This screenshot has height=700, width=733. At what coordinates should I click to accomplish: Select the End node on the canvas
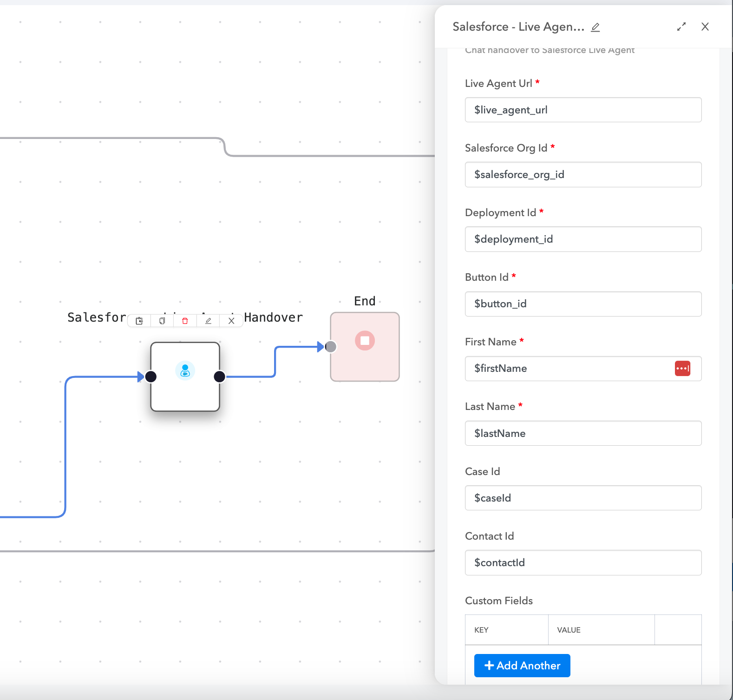[x=365, y=347]
